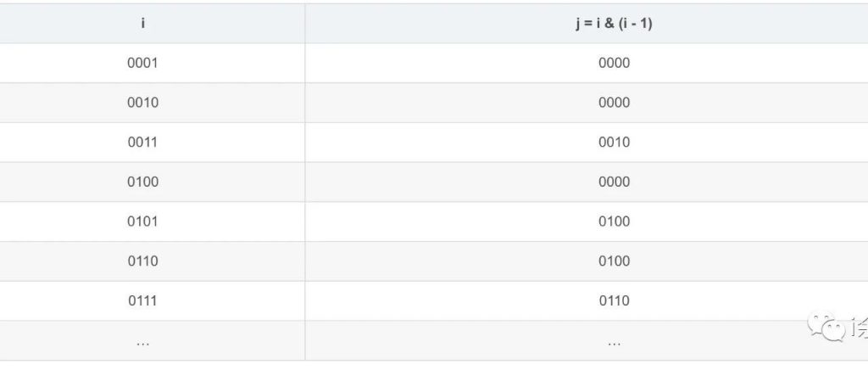Select the j value in the 0011 row

pos(614,142)
